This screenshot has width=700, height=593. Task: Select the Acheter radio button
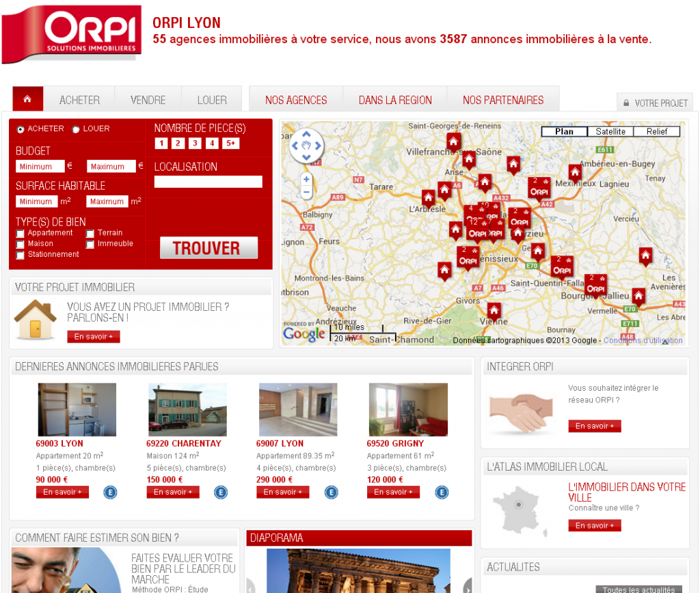click(x=21, y=129)
